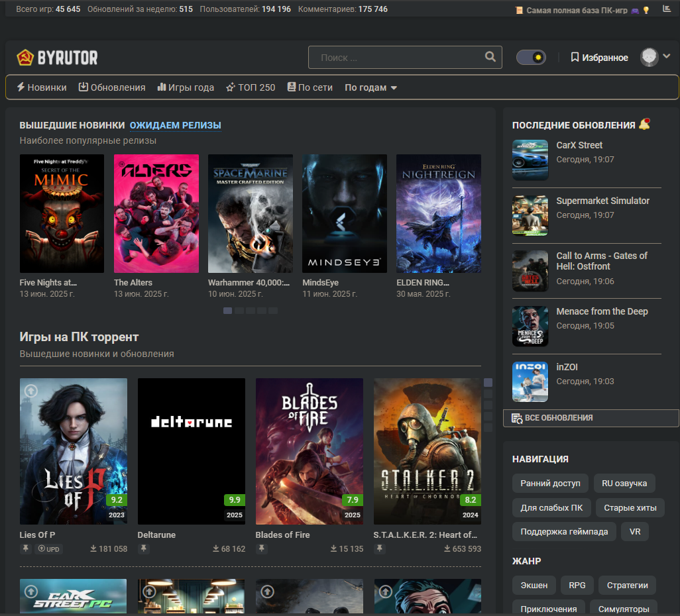This screenshot has height=616, width=680.
Task: Select Поддержка геймпада tag
Action: [x=564, y=531]
